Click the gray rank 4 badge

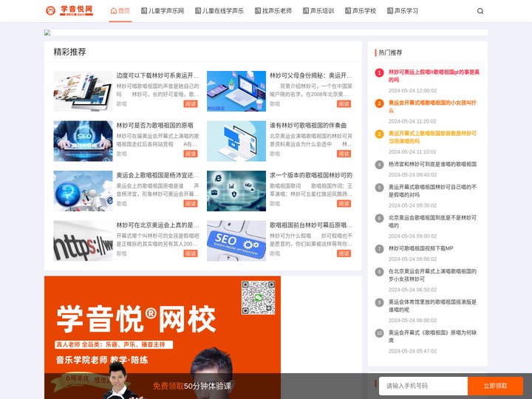click(x=379, y=165)
